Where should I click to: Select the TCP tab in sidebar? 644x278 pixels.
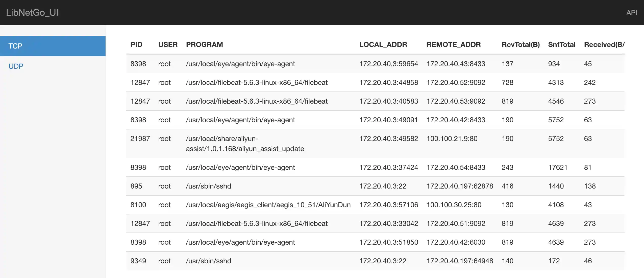tap(15, 46)
